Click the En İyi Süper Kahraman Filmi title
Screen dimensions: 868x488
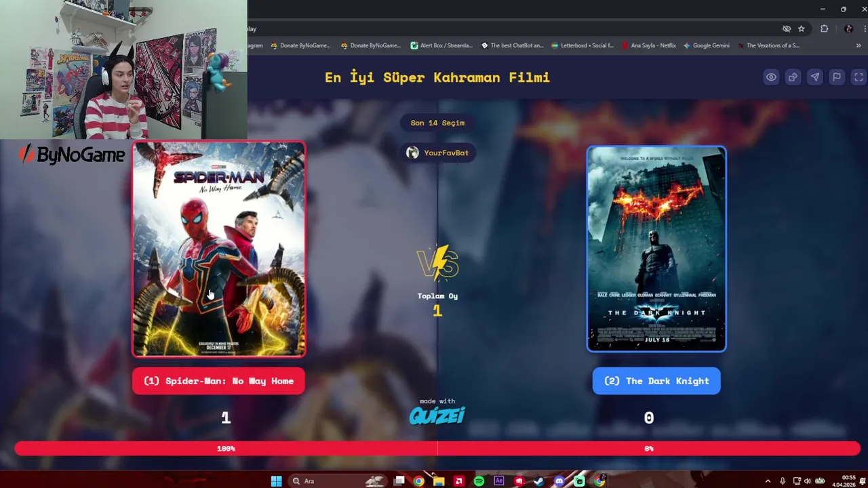(437, 77)
